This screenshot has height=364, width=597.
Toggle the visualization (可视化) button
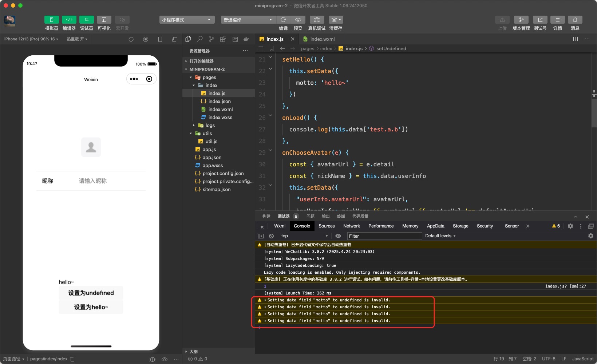coord(104,20)
